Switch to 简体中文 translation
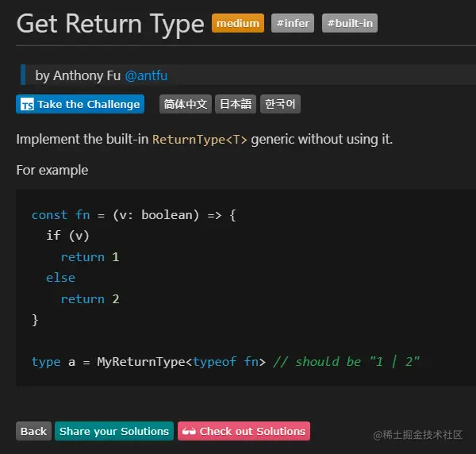This screenshot has height=454, width=476. [185, 104]
